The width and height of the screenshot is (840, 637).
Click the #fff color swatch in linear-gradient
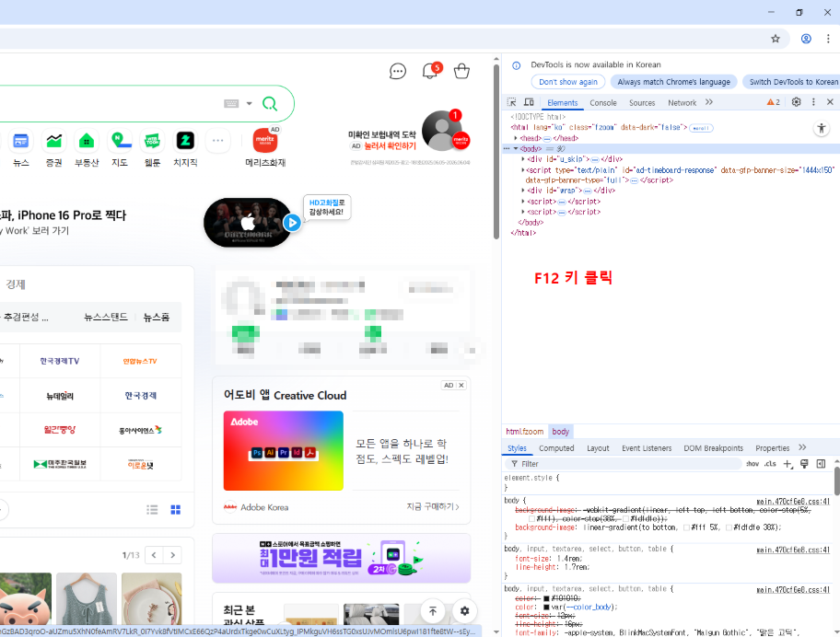[687, 527]
